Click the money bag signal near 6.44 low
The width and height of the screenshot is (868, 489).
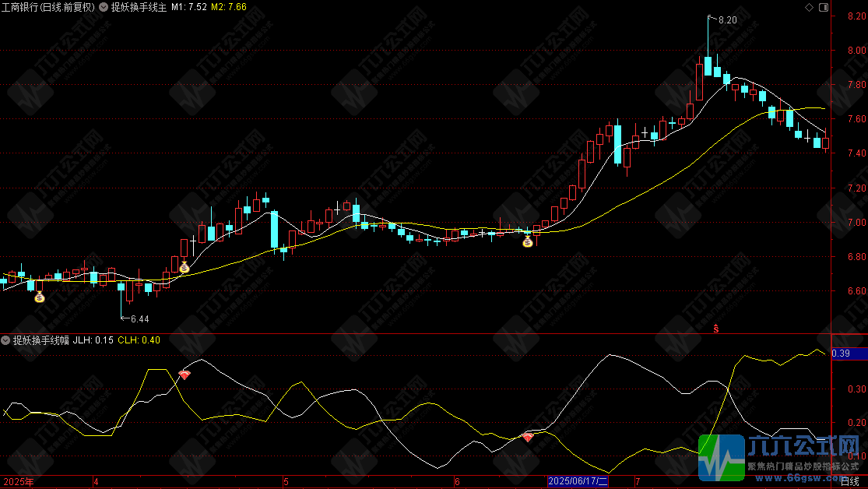pyautogui.click(x=39, y=297)
